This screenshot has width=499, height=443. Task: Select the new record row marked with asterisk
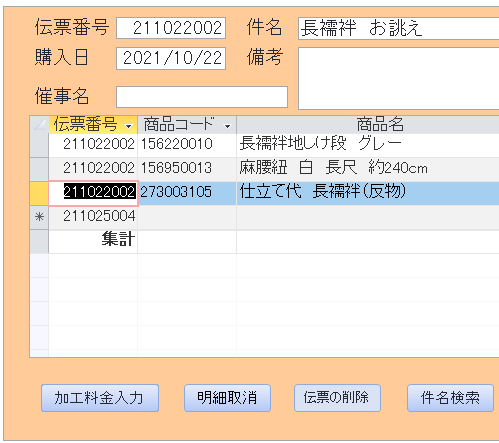coord(39,217)
